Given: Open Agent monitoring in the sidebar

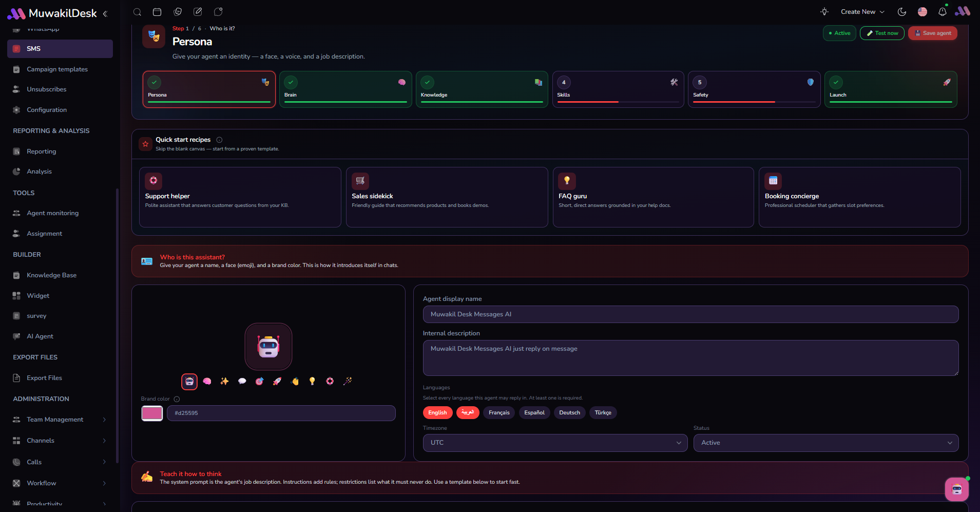Looking at the screenshot, I should click(x=60, y=213).
